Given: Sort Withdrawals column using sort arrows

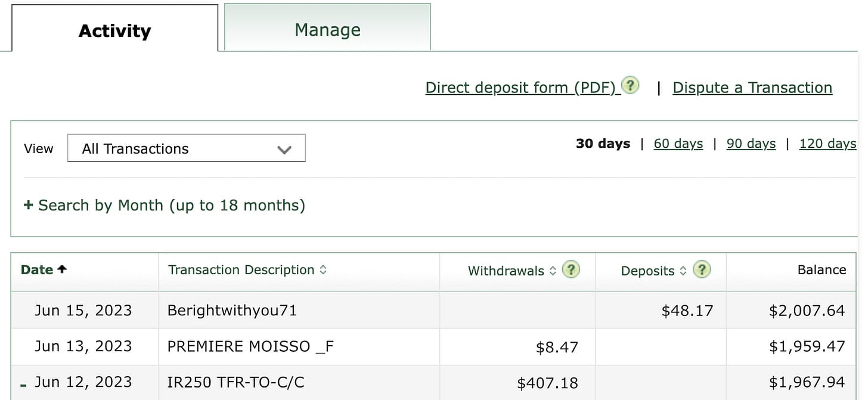Looking at the screenshot, I should click(x=553, y=271).
